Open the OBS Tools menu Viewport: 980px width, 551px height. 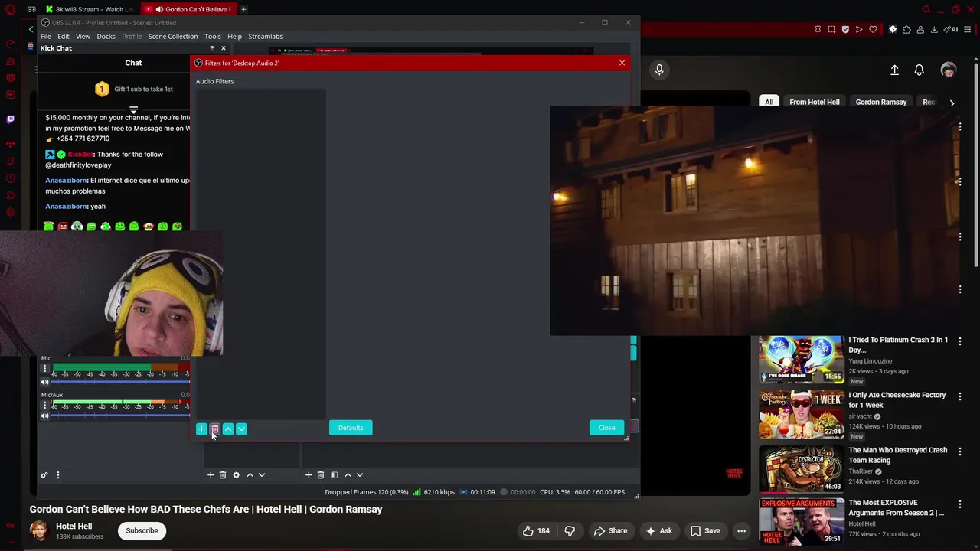click(213, 36)
